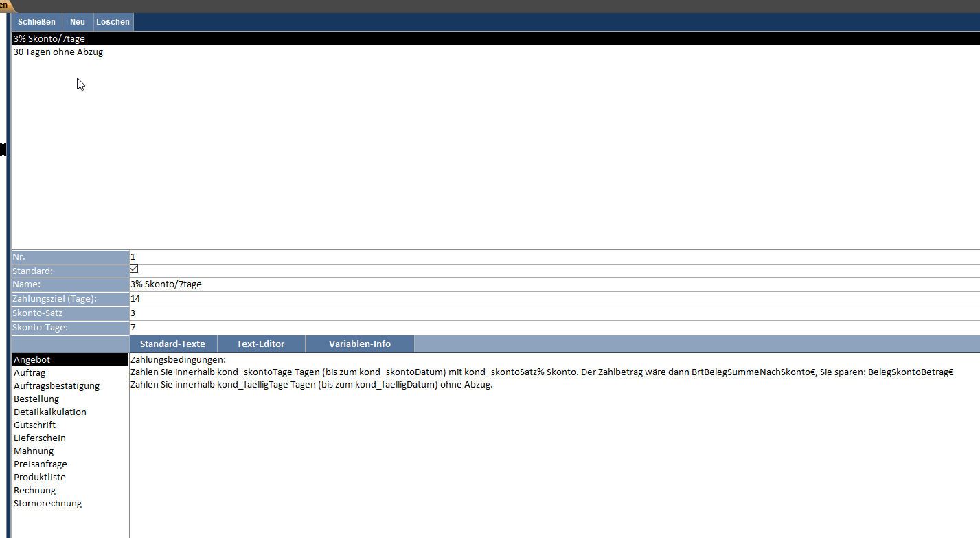Switch to the Text-Editor tab

click(x=260, y=344)
